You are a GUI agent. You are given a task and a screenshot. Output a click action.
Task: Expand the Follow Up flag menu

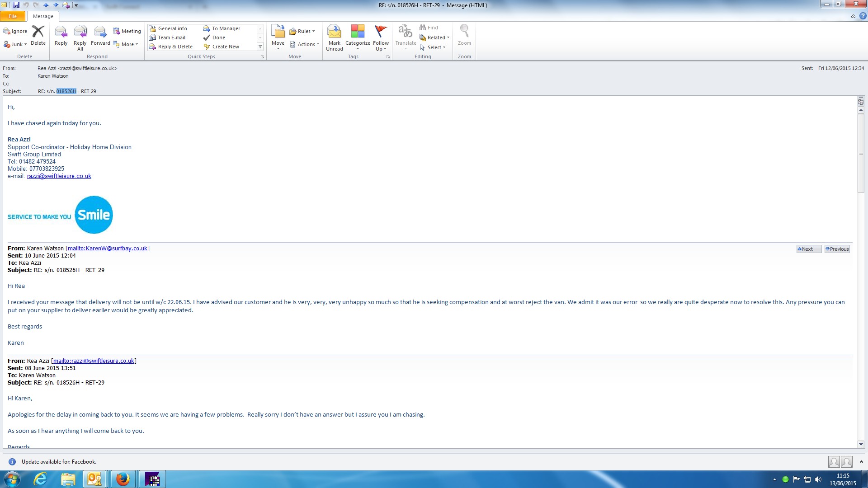pos(381,37)
